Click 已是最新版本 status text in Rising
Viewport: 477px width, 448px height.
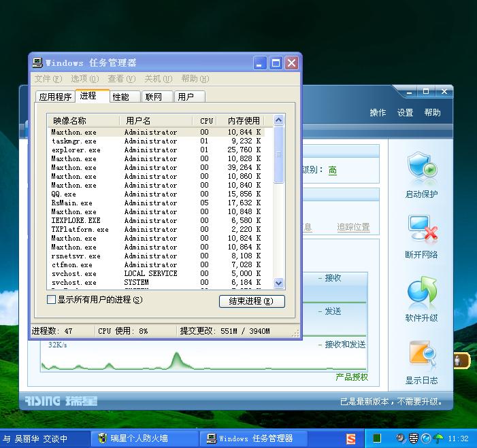(391, 402)
